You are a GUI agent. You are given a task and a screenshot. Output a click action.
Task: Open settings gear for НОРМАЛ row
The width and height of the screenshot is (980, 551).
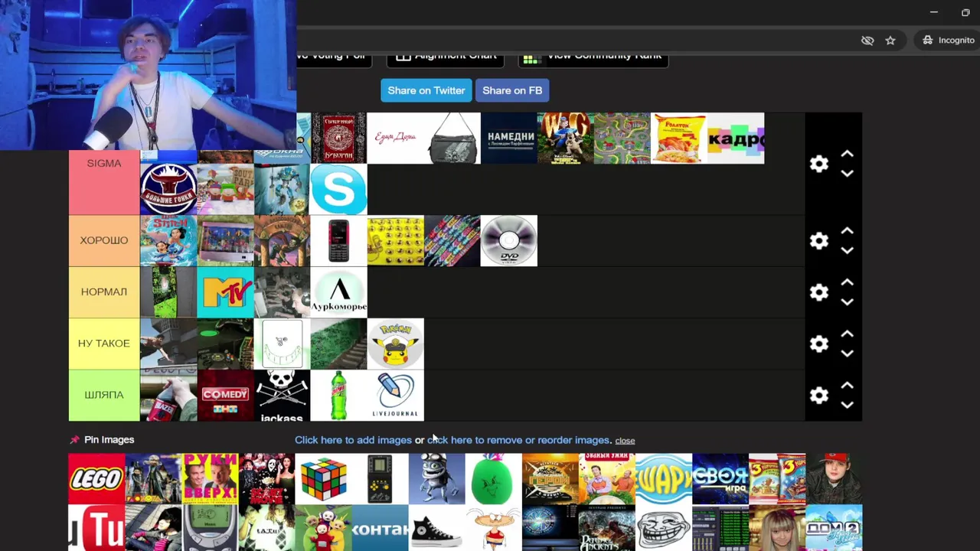819,292
